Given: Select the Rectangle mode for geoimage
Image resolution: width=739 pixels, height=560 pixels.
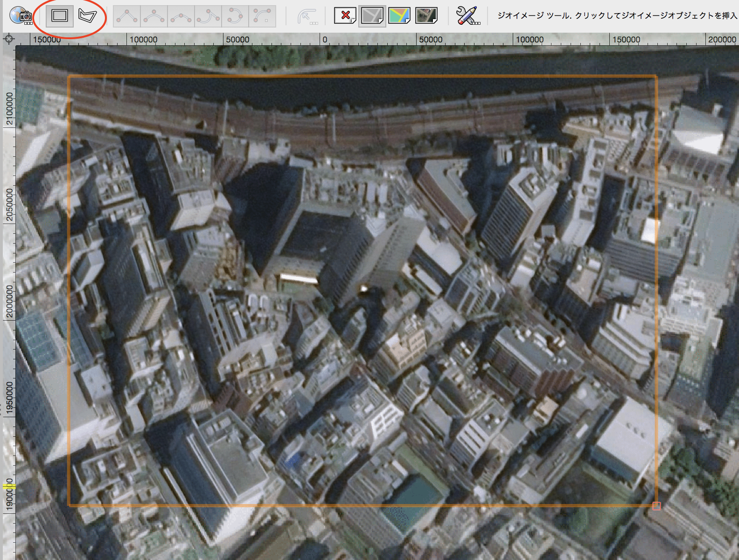Looking at the screenshot, I should click(60, 16).
